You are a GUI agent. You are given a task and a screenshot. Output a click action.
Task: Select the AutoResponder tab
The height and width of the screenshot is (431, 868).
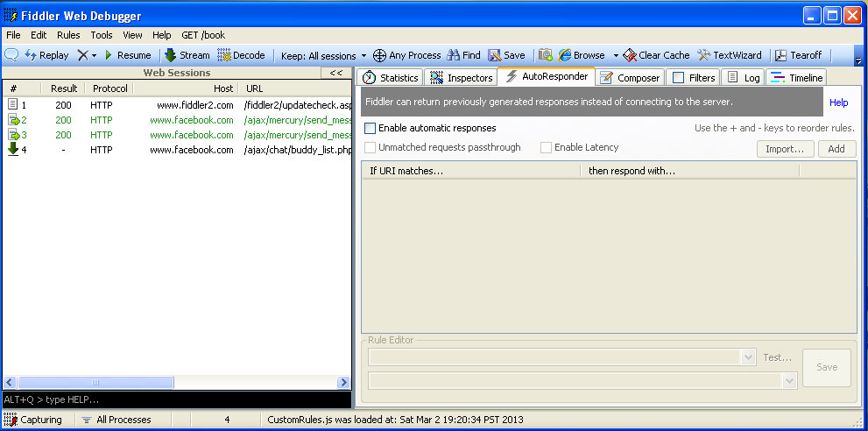click(x=547, y=76)
